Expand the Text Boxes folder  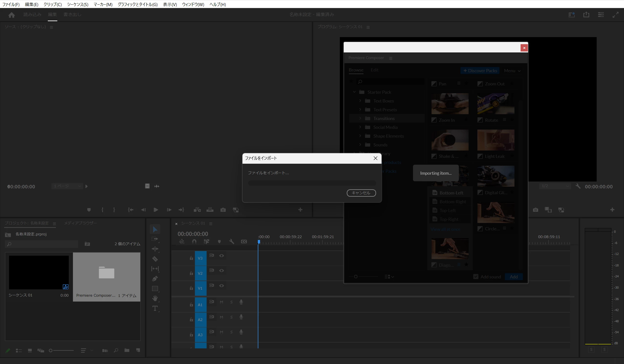360,101
